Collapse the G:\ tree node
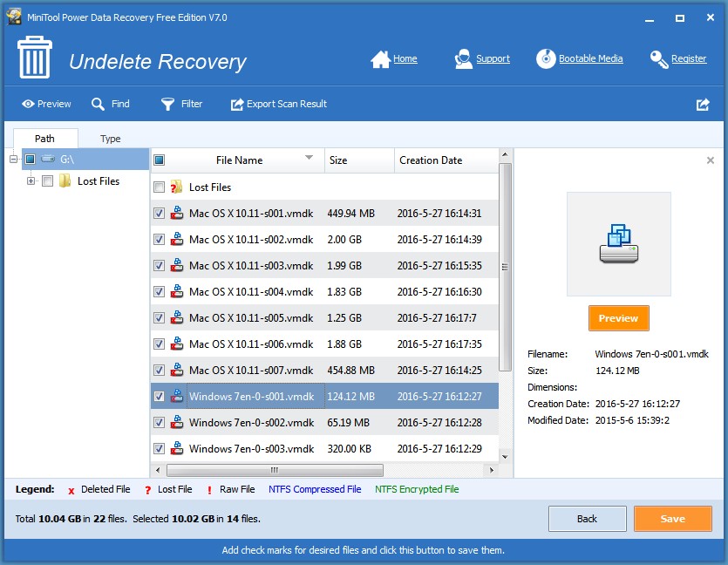Screen dimensions: 728x565 (13, 160)
